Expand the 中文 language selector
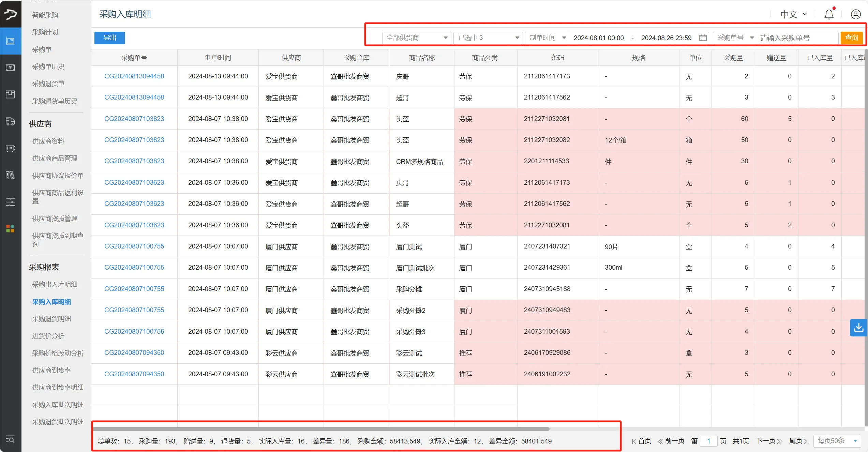Image resolution: width=868 pixels, height=452 pixels. pos(792,14)
